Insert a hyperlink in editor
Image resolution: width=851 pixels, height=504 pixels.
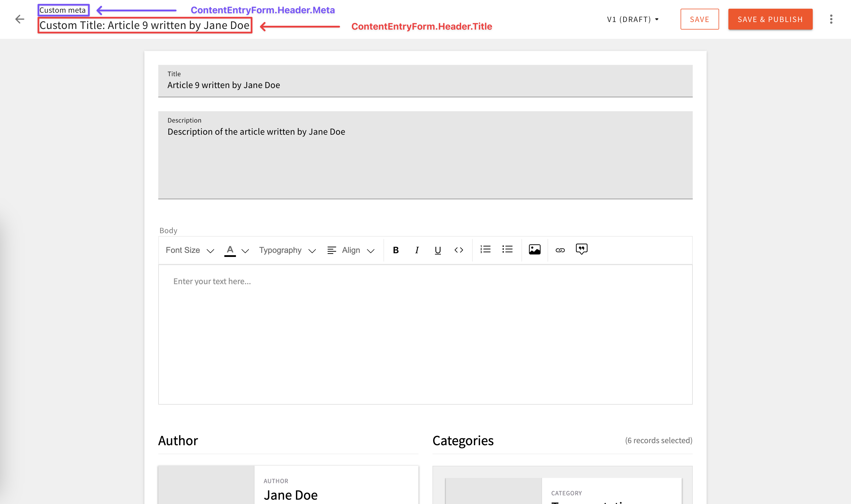click(x=560, y=250)
